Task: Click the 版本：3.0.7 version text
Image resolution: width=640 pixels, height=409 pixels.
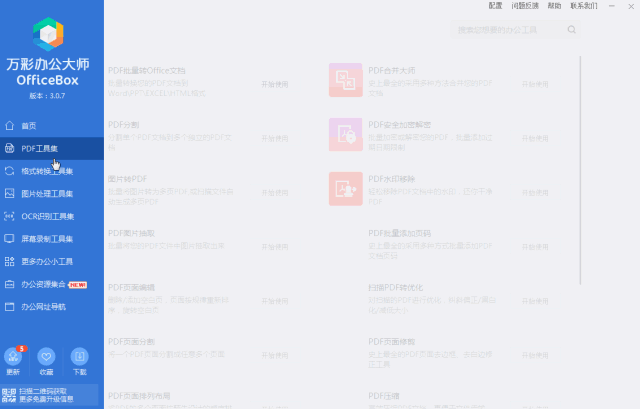Action: click(x=47, y=96)
